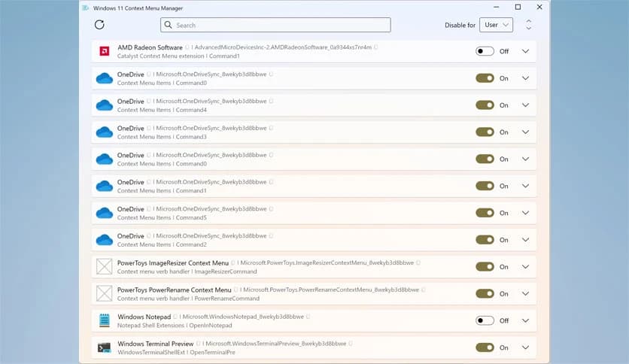Expand the Windows Notepad row chevron
Image resolution: width=629 pixels, height=364 pixels.
(525, 320)
